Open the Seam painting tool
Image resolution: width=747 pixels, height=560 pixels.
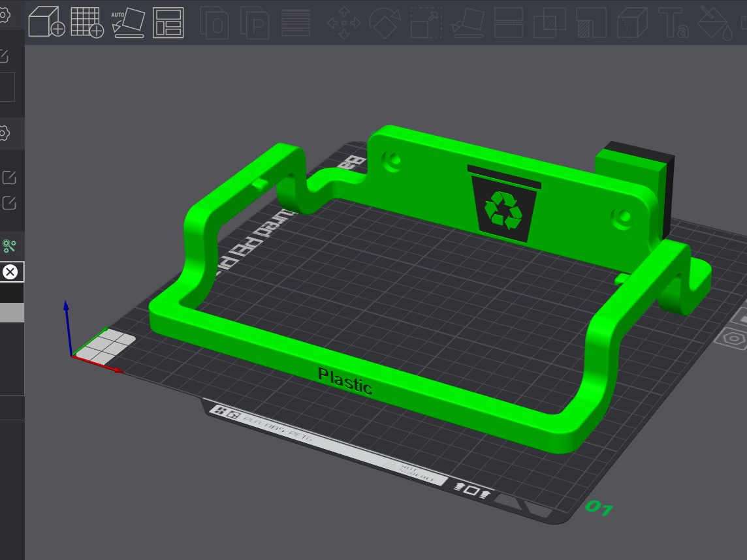[x=632, y=22]
